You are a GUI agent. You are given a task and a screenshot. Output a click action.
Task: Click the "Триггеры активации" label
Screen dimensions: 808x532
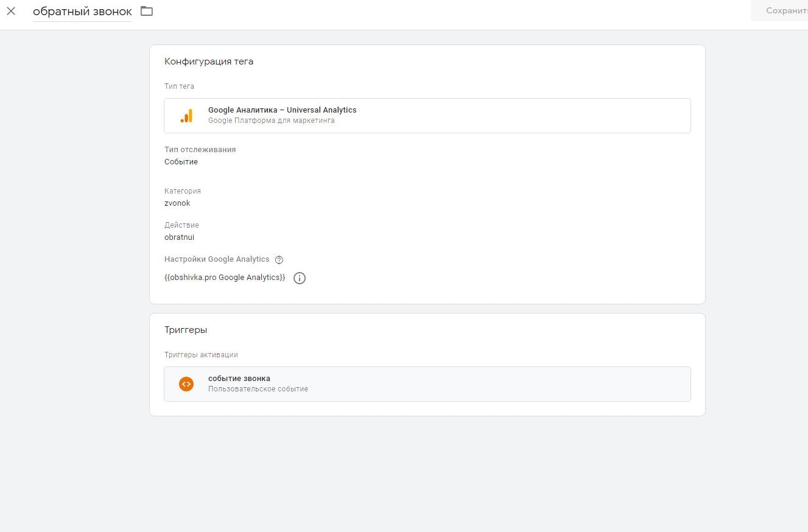point(201,355)
